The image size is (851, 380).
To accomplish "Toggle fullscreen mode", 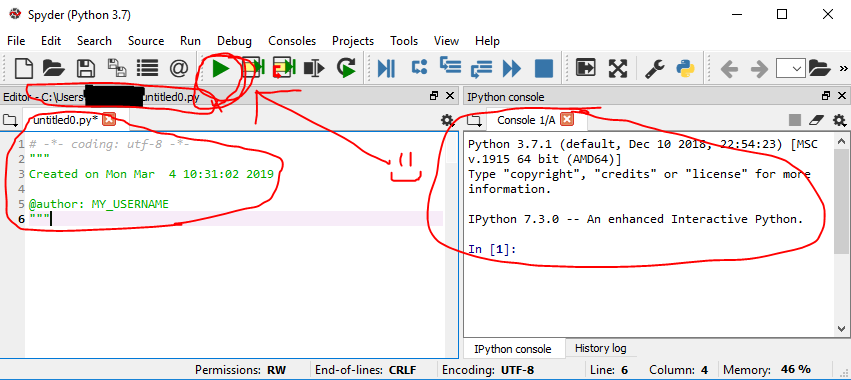I will click(x=617, y=68).
